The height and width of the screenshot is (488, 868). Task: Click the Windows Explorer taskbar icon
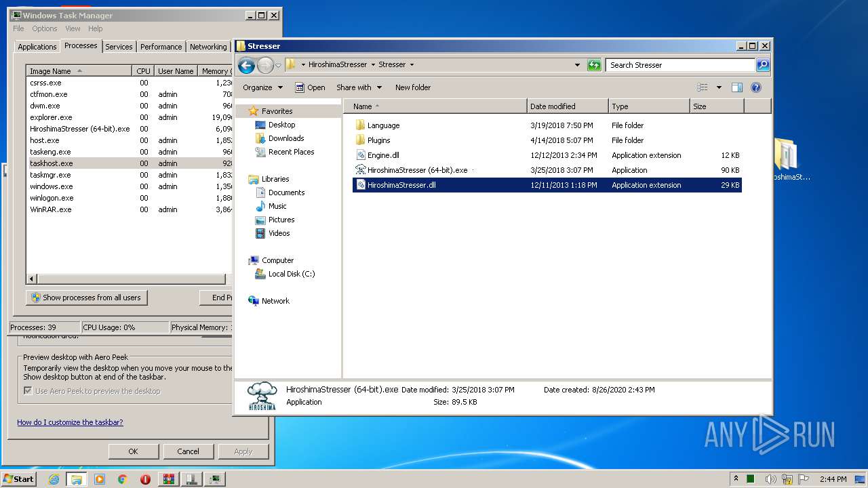click(x=76, y=479)
